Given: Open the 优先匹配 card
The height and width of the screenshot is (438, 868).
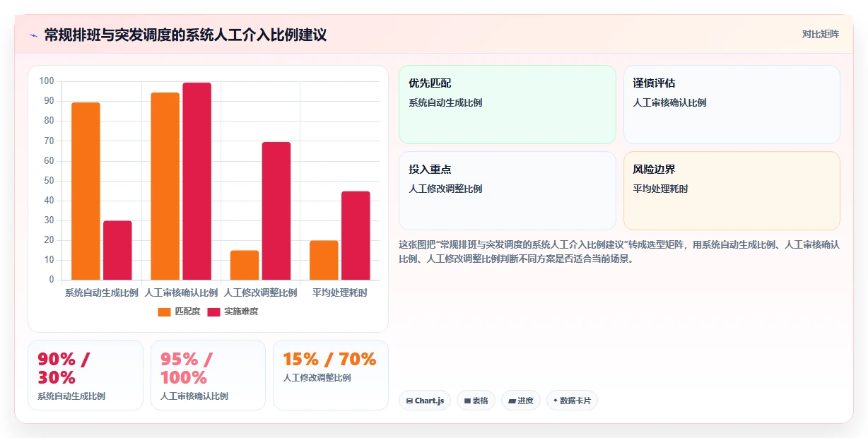Looking at the screenshot, I should [508, 105].
